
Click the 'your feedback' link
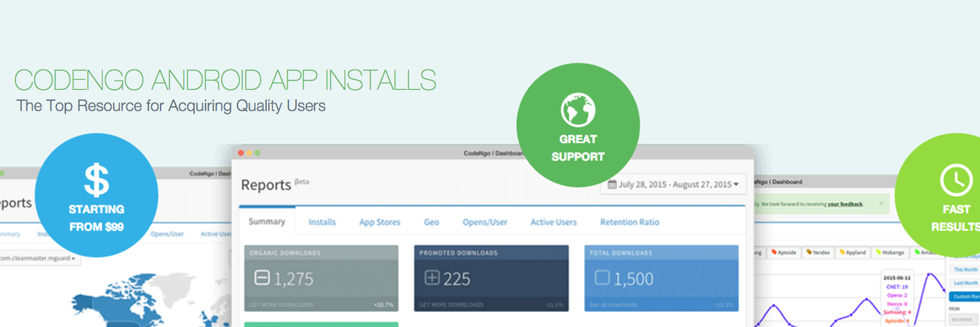tap(845, 204)
